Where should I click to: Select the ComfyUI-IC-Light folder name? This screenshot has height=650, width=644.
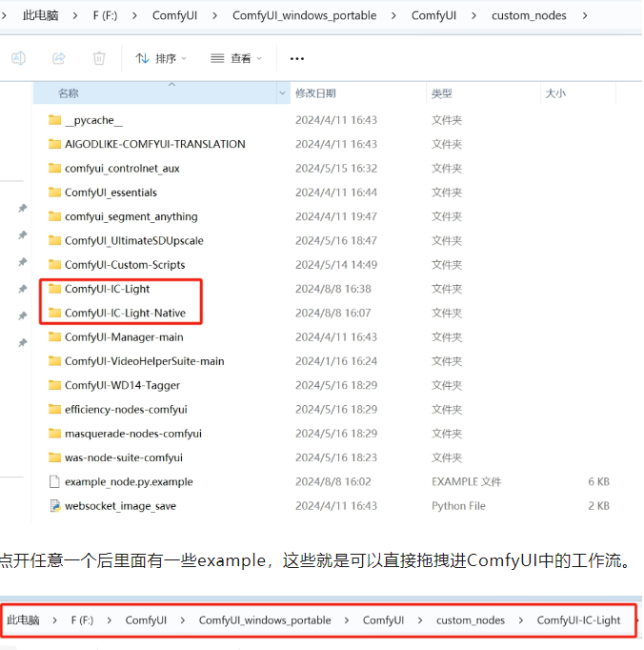(107, 289)
